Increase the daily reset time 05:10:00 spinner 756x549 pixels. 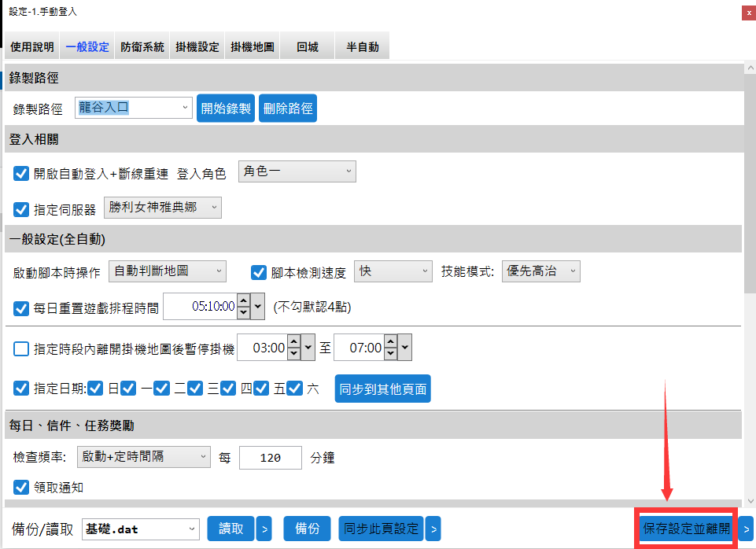coord(244,301)
